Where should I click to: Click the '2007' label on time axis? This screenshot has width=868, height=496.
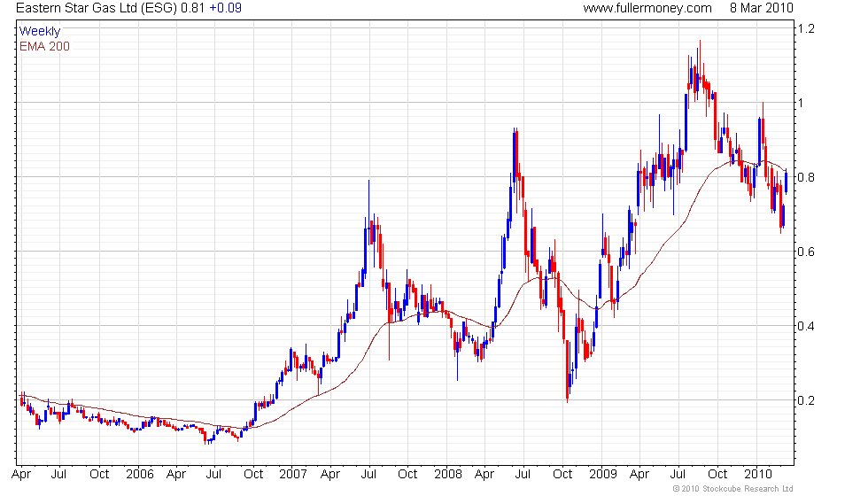(293, 474)
